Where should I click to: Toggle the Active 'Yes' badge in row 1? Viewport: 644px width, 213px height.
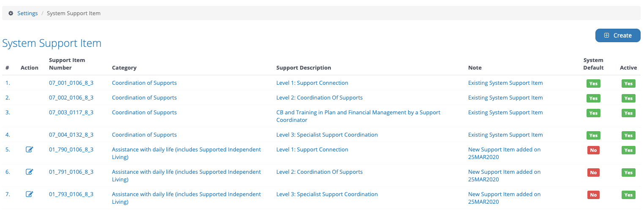(x=628, y=84)
